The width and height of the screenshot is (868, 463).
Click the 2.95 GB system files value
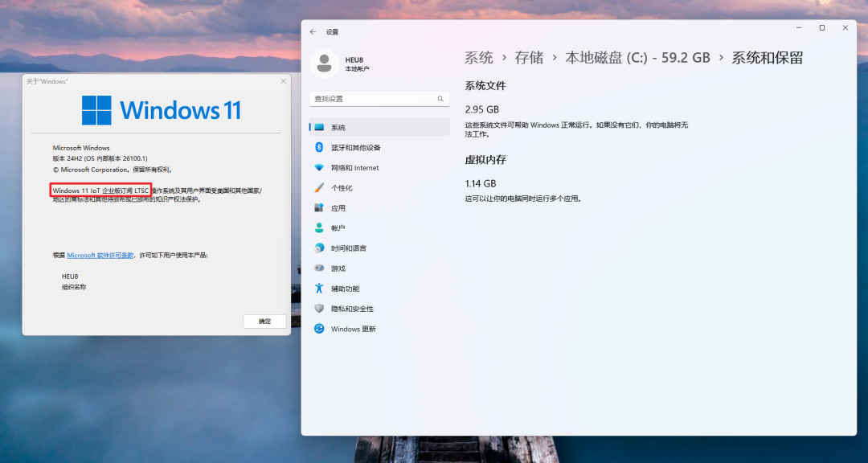(481, 109)
